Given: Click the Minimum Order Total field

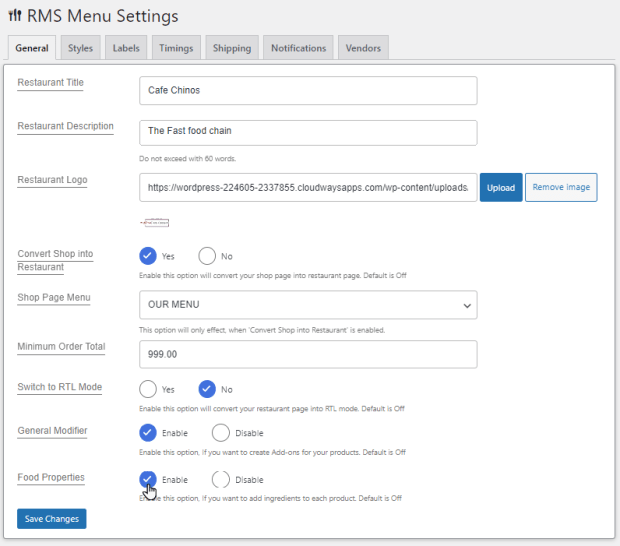Looking at the screenshot, I should click(308, 354).
